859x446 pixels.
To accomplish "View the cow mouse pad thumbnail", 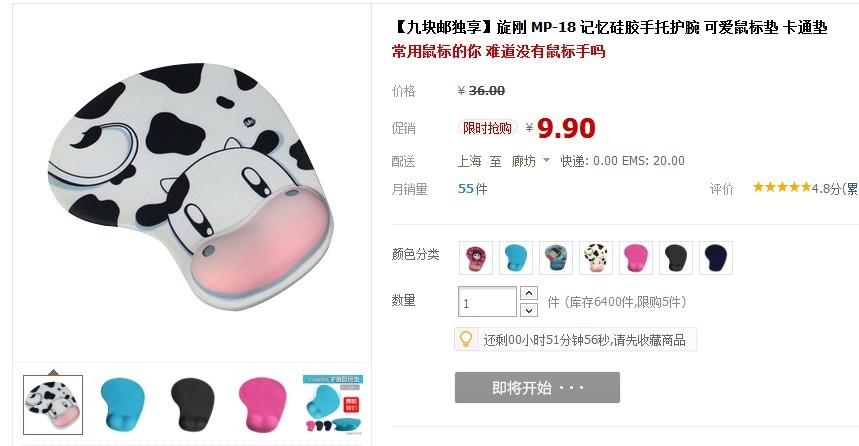I will pos(53,405).
